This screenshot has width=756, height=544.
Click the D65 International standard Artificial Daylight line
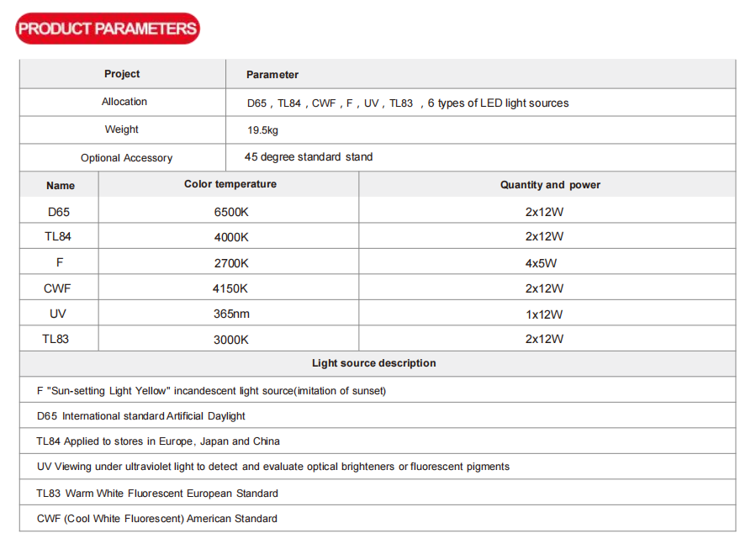[141, 416]
